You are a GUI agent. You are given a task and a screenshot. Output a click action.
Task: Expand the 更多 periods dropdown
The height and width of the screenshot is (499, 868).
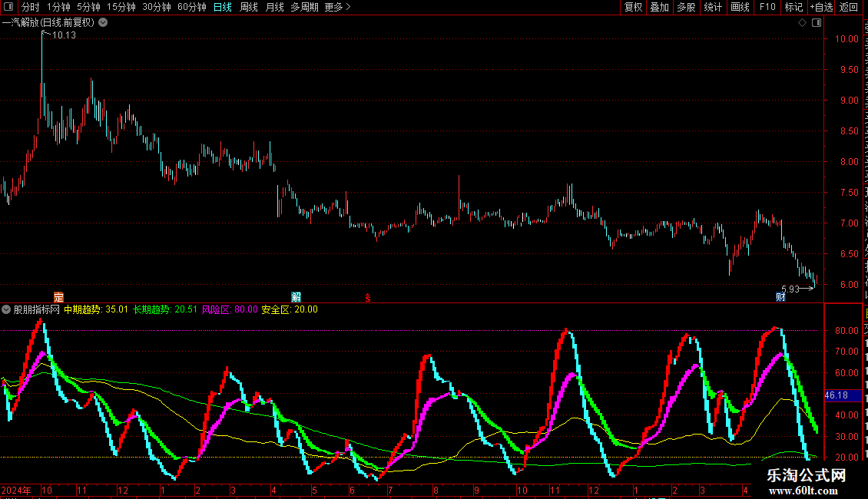(338, 7)
